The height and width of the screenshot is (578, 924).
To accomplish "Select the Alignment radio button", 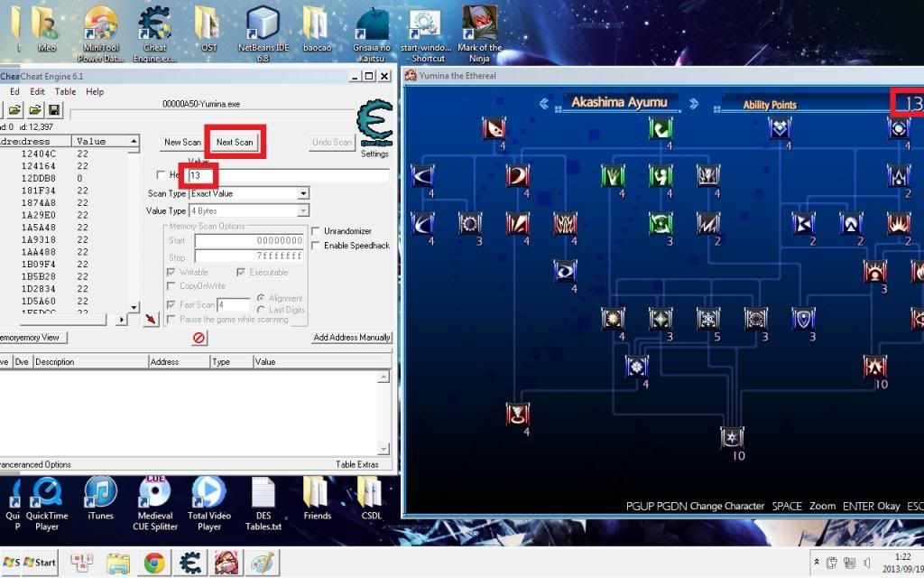I will (261, 298).
